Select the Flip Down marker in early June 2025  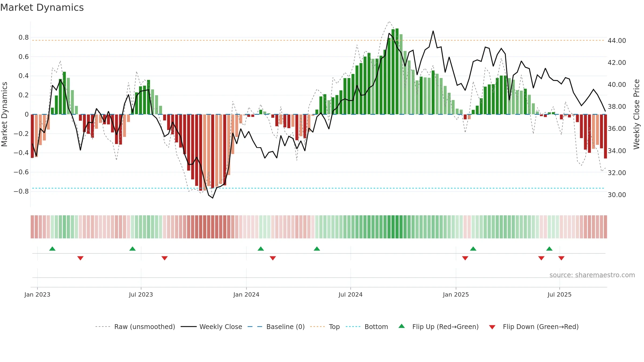pos(541,258)
